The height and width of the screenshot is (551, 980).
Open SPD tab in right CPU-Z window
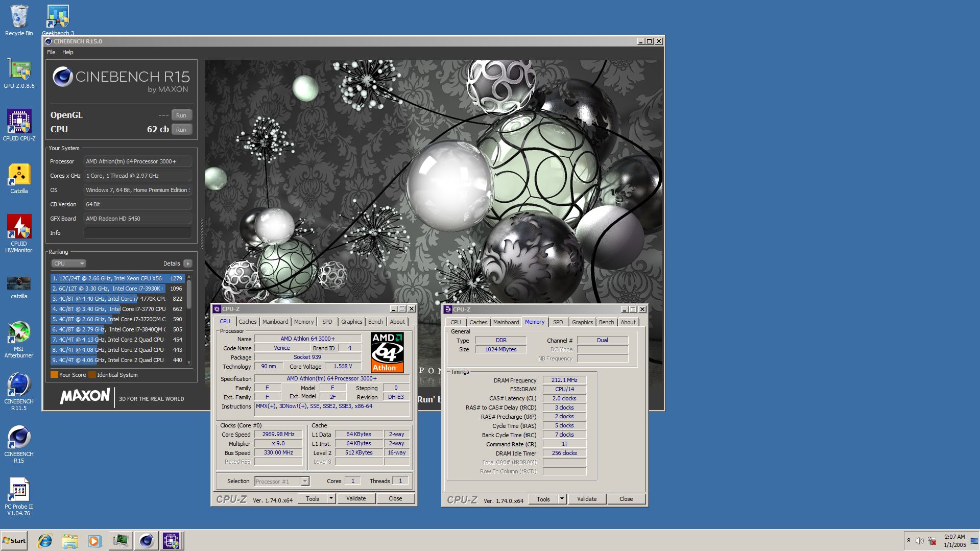(x=558, y=322)
